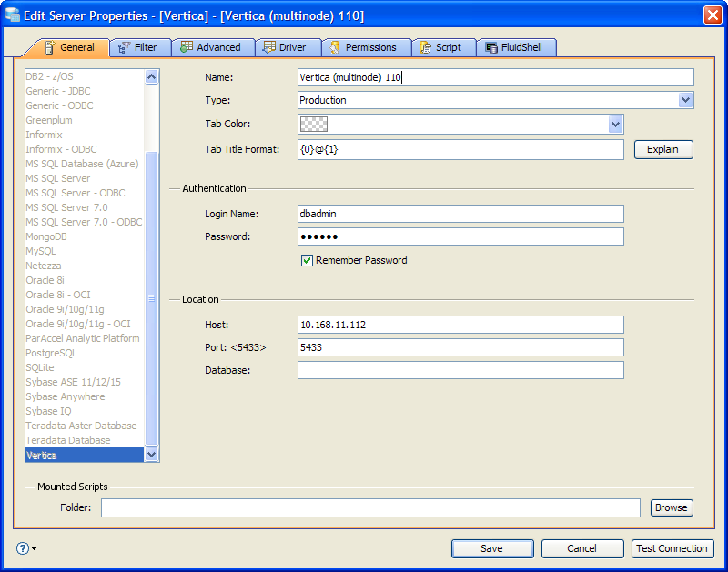Select Sybase IQ in the list

(85, 411)
